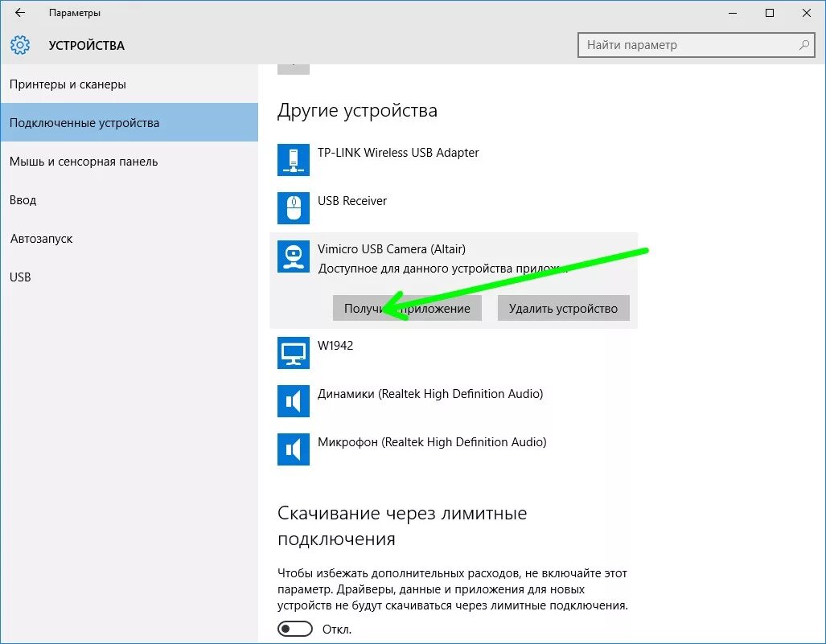Image resolution: width=826 pixels, height=644 pixels.
Task: Focus the Найти параметр search field
Action: point(697,45)
